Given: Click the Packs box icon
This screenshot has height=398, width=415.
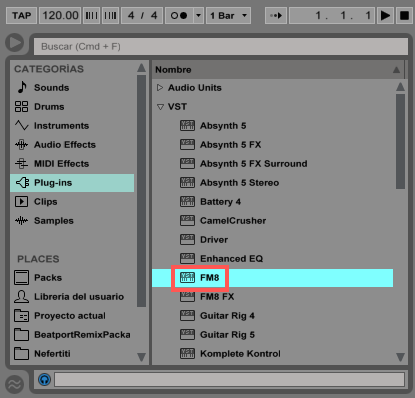Looking at the screenshot, I should pos(21,278).
